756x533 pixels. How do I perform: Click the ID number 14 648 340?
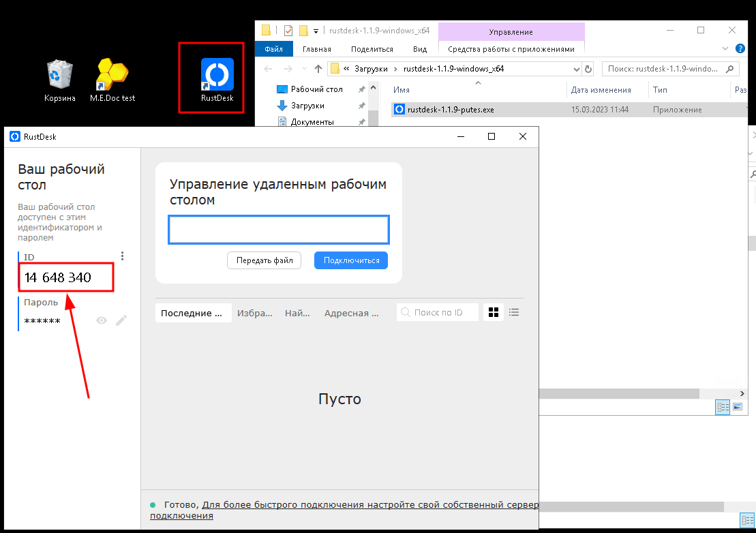point(58,277)
